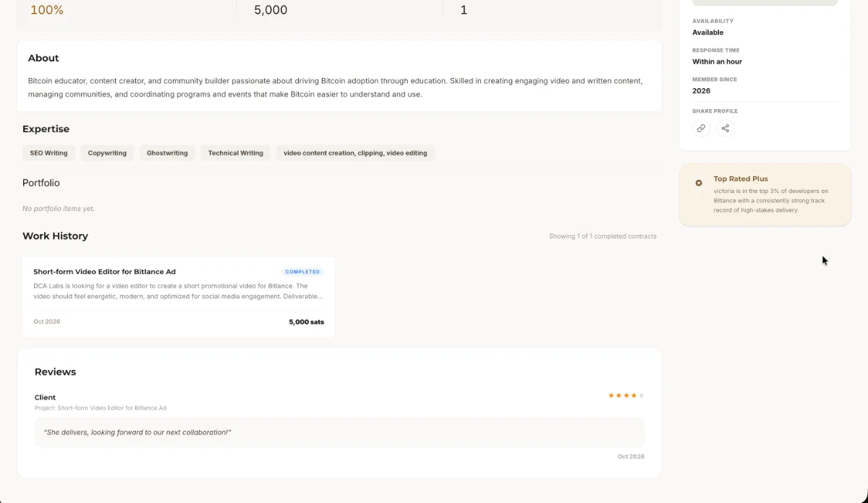Click the review quote "She delivers" text
Screen dimensions: 868x503
coord(137,432)
